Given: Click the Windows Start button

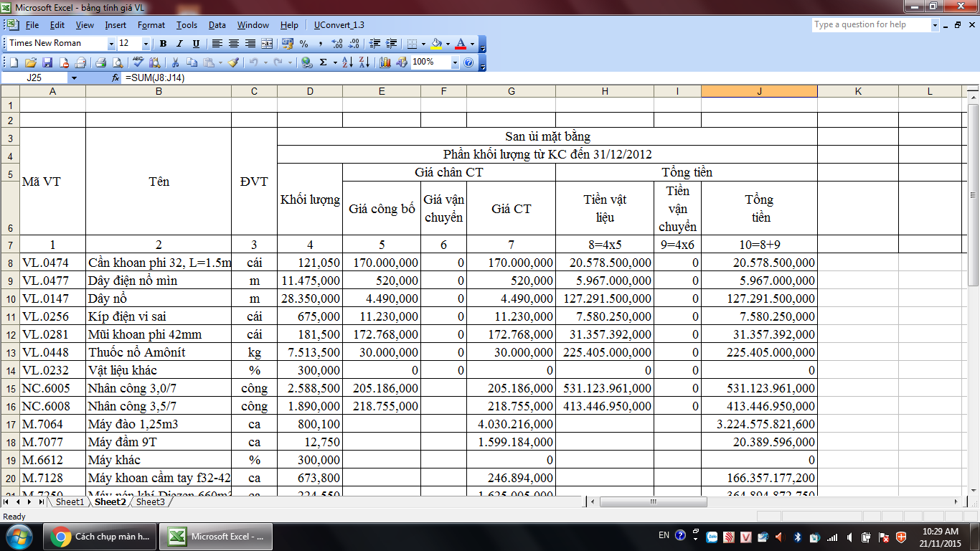Looking at the screenshot, I should click(x=19, y=536).
